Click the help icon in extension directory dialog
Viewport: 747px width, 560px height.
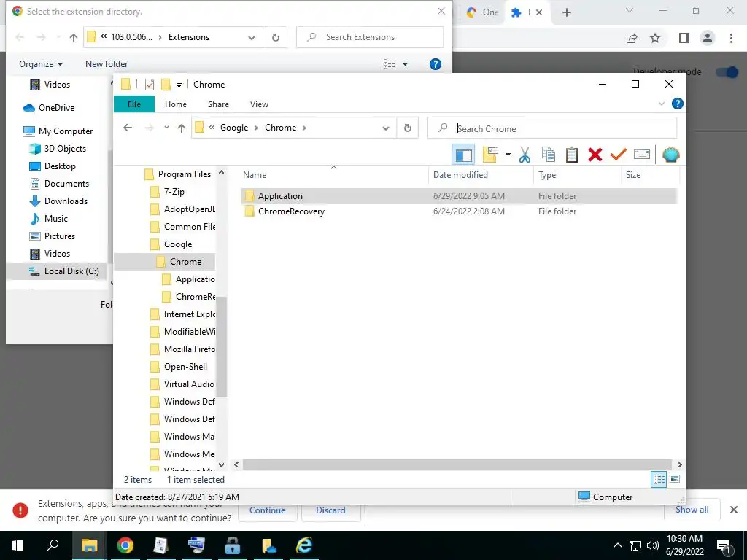pyautogui.click(x=435, y=64)
